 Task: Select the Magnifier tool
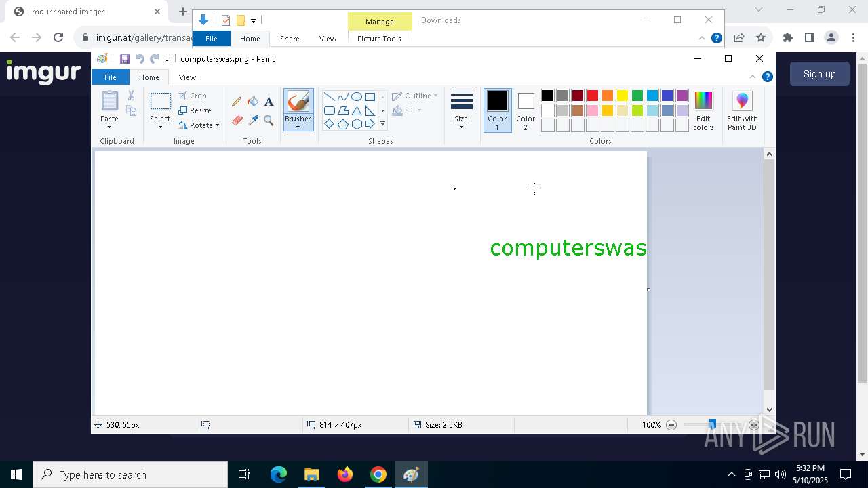click(269, 121)
